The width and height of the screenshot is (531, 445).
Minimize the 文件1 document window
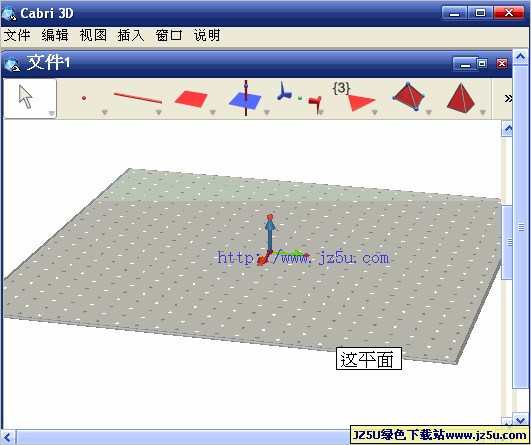(465, 64)
